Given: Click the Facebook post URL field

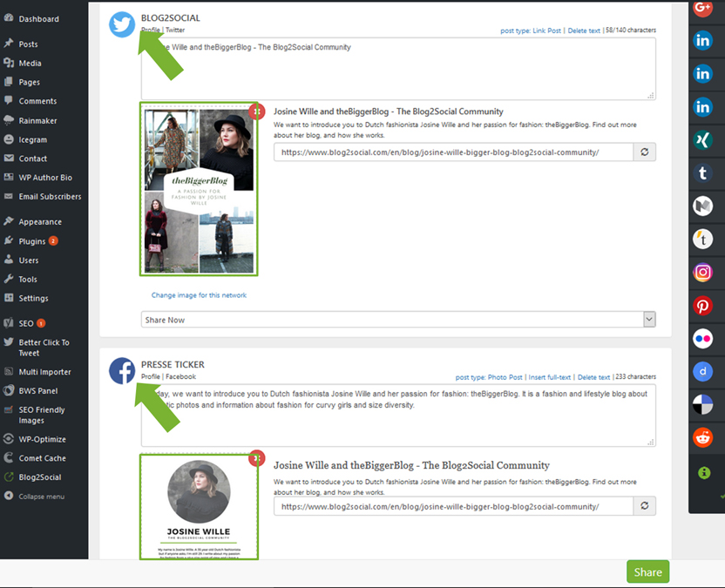Looking at the screenshot, I should [453, 506].
